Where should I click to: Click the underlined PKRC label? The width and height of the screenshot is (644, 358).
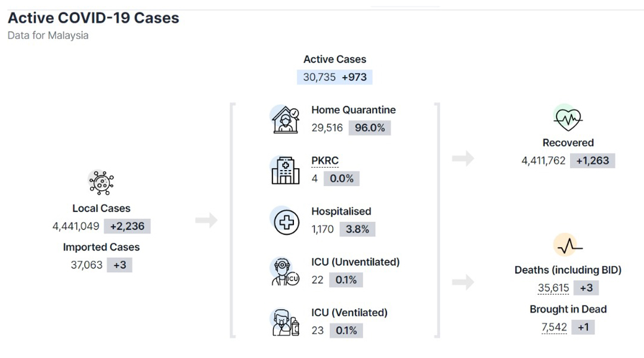(325, 161)
